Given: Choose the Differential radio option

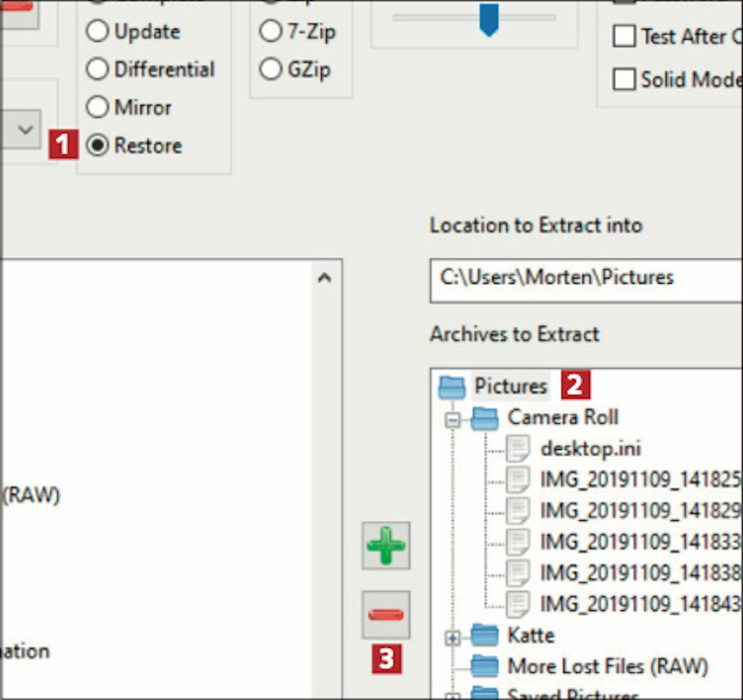Looking at the screenshot, I should [98, 69].
